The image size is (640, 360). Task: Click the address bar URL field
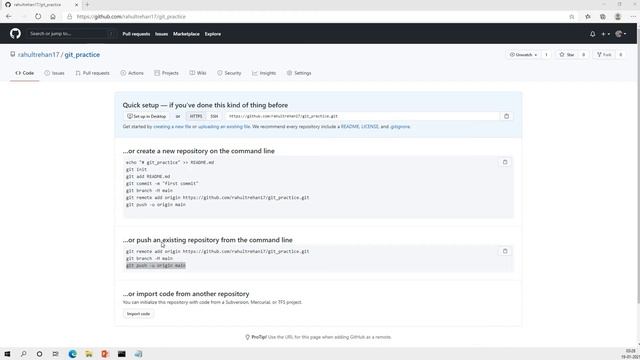[318, 17]
